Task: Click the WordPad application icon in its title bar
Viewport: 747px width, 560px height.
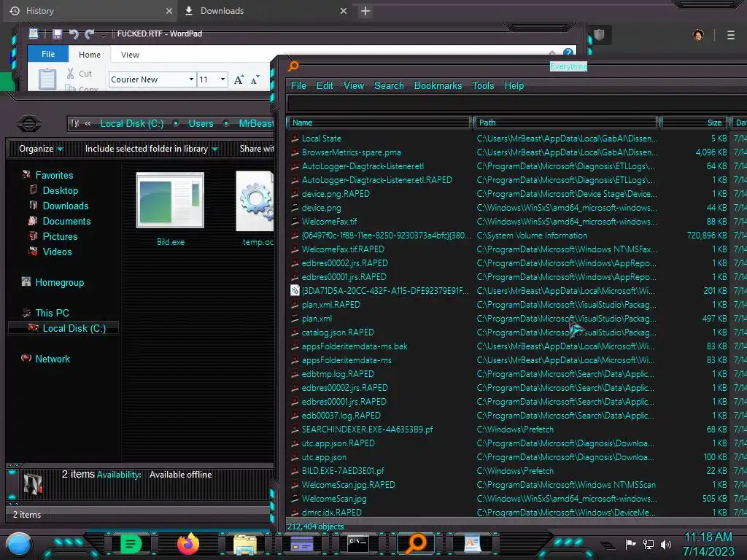Action: click(34, 34)
